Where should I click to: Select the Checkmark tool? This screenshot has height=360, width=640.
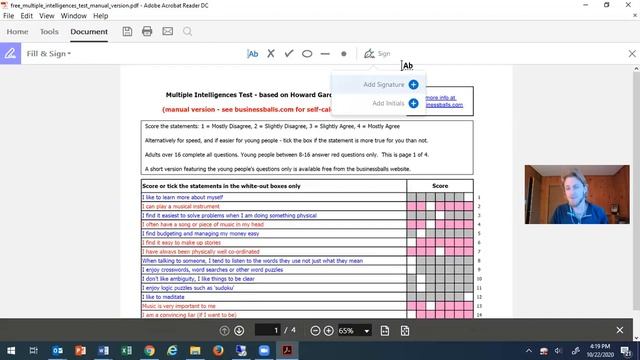pyautogui.click(x=289, y=53)
